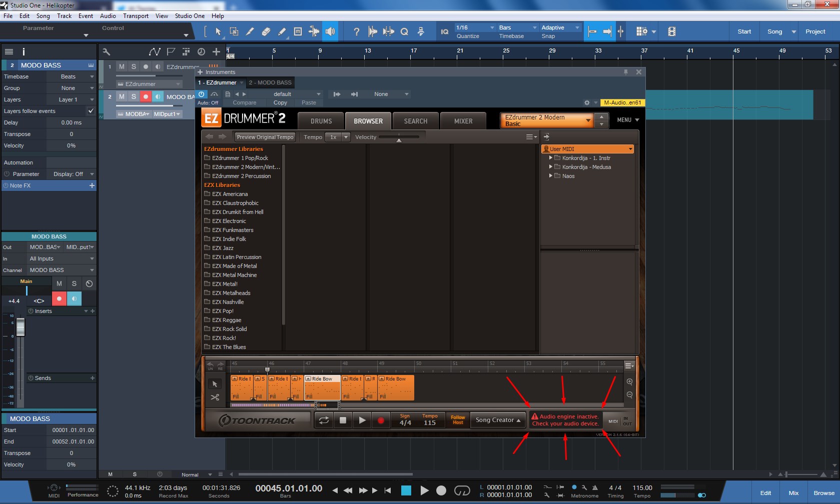Open the Quantize panel with Q icon
Viewport: 840px width, 504px height.
click(x=404, y=31)
